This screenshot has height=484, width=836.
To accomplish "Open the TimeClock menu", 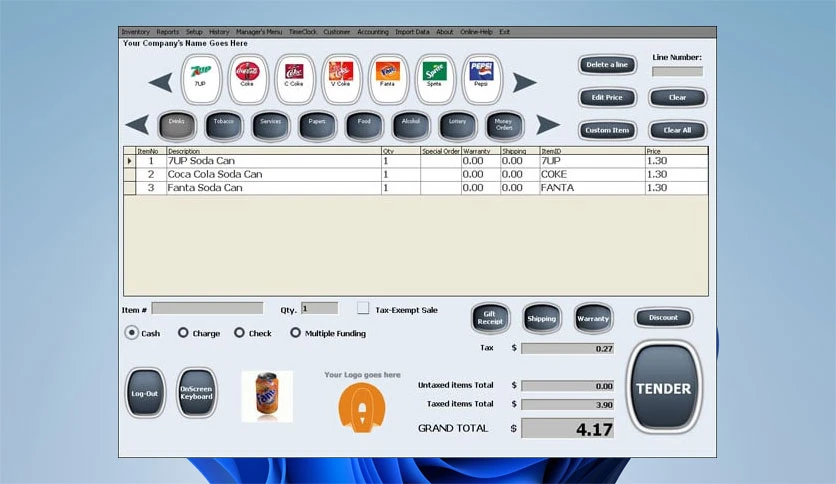I will (303, 32).
